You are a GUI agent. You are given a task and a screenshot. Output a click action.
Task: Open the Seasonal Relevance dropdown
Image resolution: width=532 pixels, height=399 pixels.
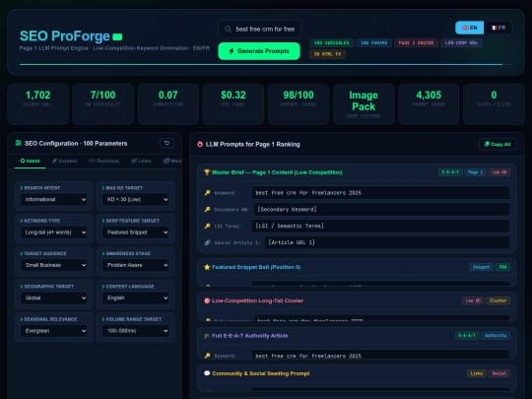tap(53, 331)
